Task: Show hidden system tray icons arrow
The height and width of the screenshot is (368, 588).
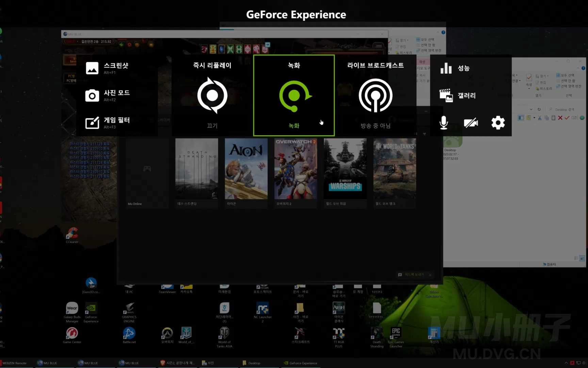Action: click(566, 363)
